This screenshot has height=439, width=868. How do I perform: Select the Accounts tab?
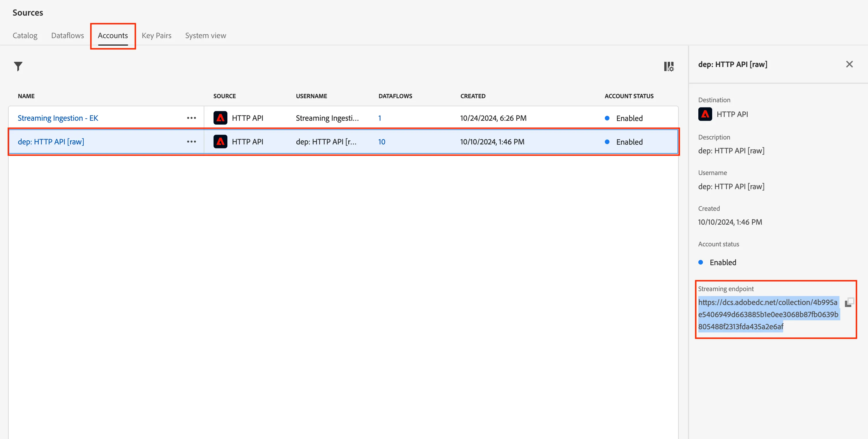(113, 36)
